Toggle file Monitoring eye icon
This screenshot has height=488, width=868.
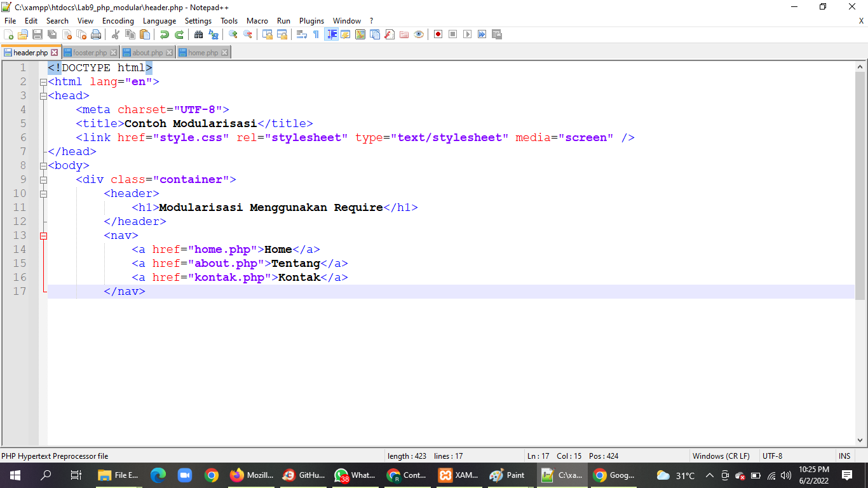click(419, 34)
